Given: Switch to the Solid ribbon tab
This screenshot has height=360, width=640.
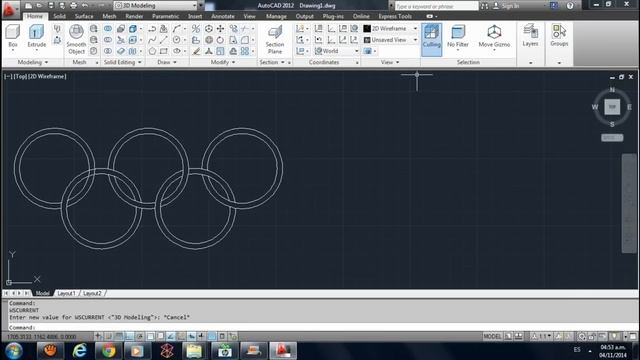Looking at the screenshot, I should click(60, 16).
